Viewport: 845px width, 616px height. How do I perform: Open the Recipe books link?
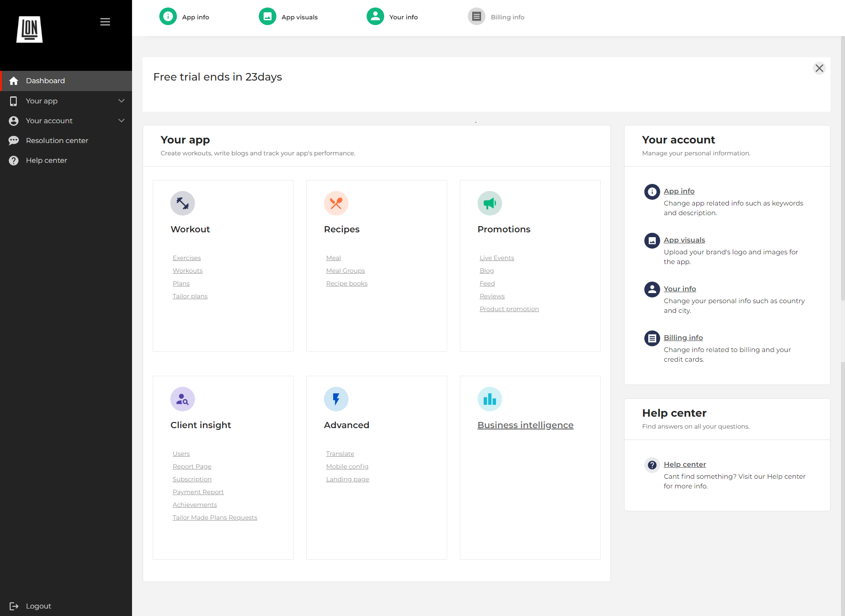tap(347, 283)
